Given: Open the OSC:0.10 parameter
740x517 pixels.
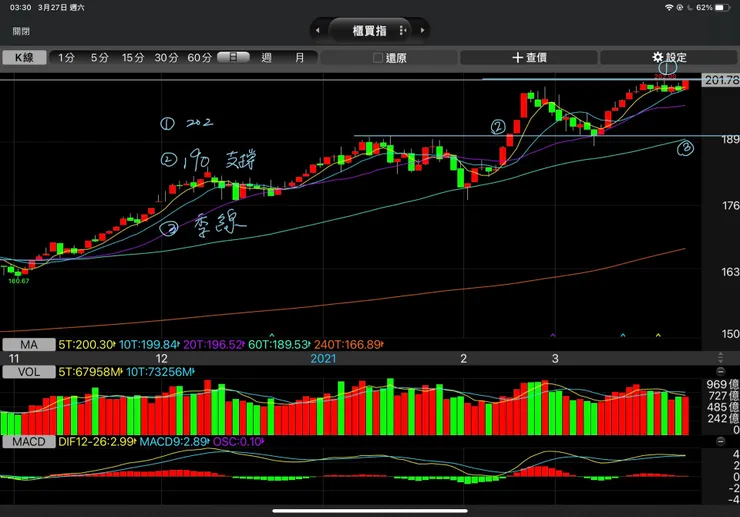Looking at the screenshot, I should pos(238,442).
